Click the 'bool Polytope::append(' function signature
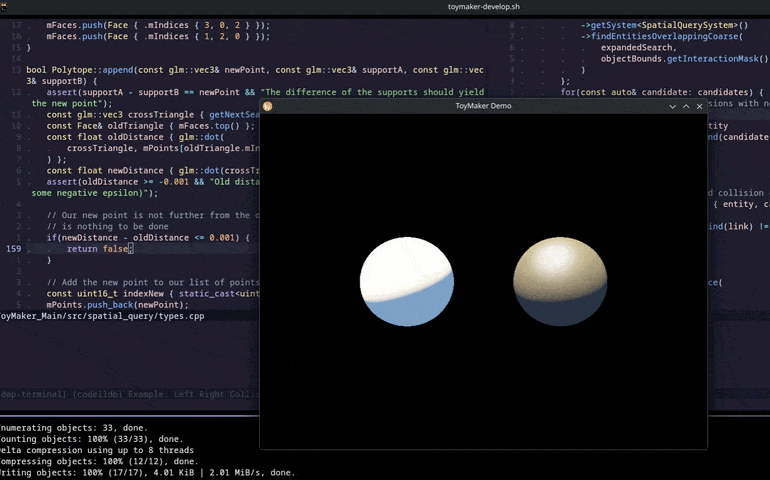This screenshot has width=770, height=480. (80, 70)
